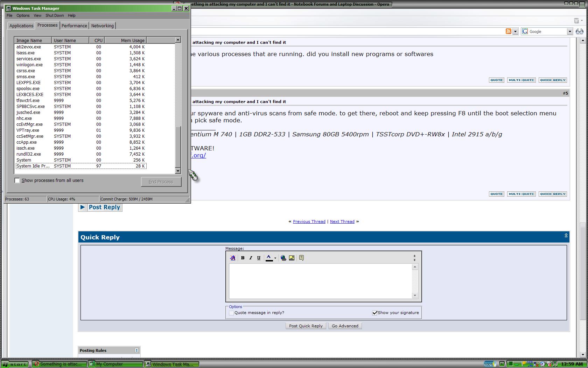Screen dimensions: 588x368
Task: Open Task Manager Options menu
Action: click(23, 15)
